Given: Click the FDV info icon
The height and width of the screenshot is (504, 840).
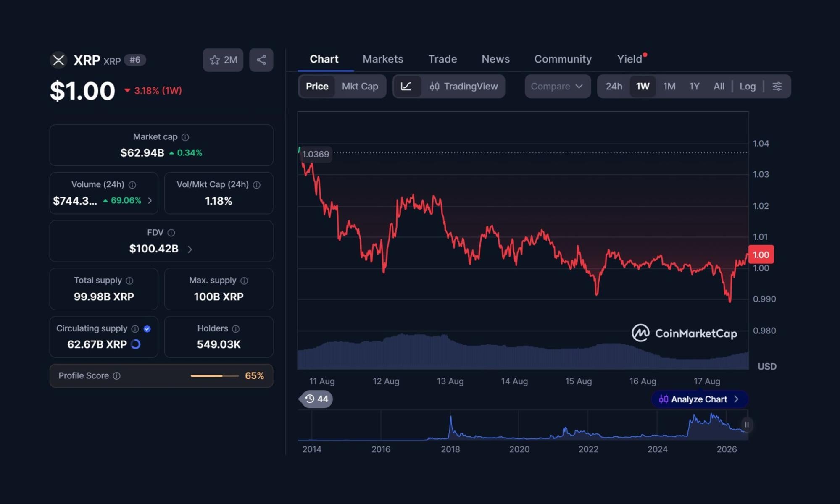Looking at the screenshot, I should tap(171, 233).
